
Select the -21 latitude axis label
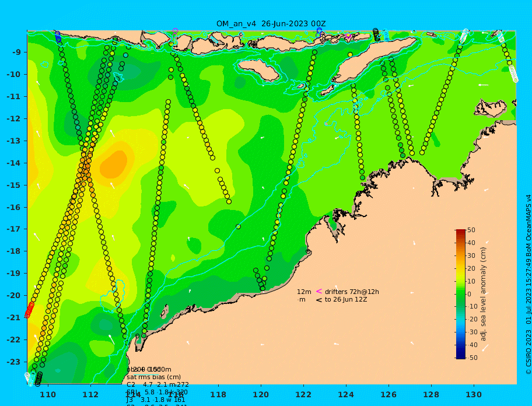tap(14, 318)
